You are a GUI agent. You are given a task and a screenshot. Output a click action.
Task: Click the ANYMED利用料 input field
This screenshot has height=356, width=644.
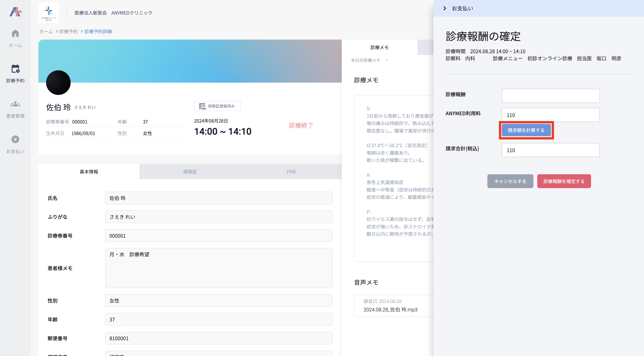(x=550, y=115)
